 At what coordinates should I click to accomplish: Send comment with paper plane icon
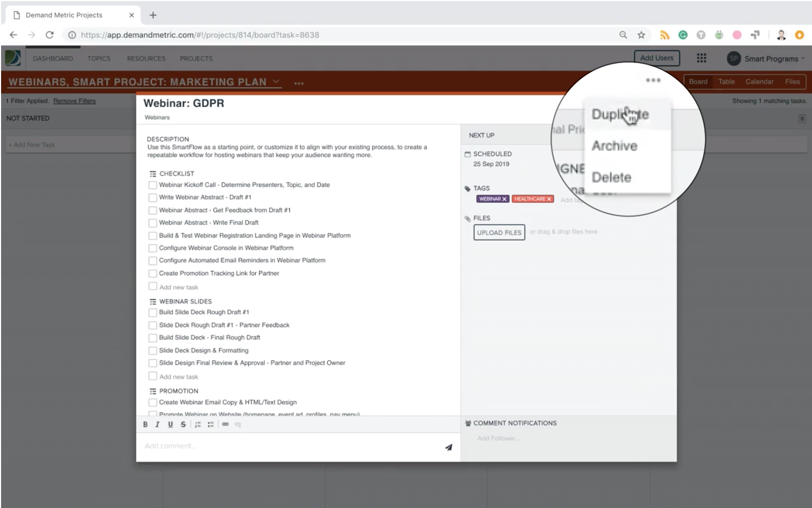tap(448, 447)
